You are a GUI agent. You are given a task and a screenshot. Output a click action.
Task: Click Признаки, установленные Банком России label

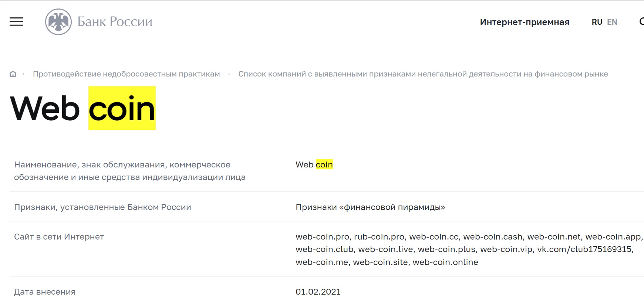102,207
